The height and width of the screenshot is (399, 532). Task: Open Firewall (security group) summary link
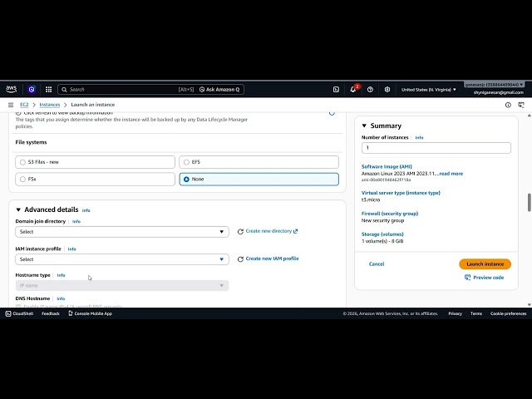pos(390,214)
